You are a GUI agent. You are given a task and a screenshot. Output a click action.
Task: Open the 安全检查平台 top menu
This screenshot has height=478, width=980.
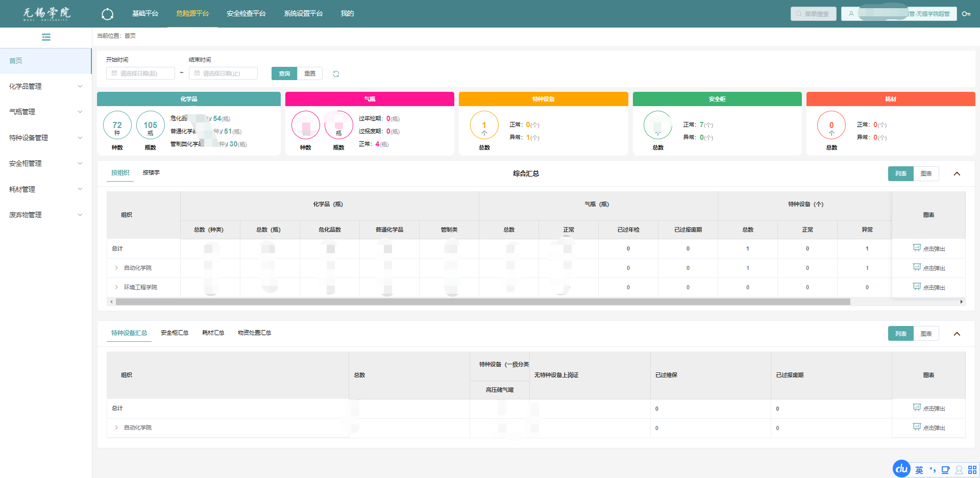pos(246,14)
